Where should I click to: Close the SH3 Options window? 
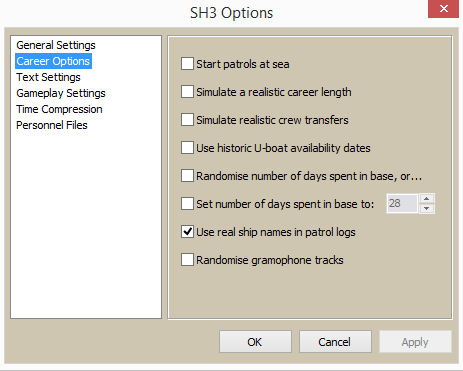pos(444,9)
